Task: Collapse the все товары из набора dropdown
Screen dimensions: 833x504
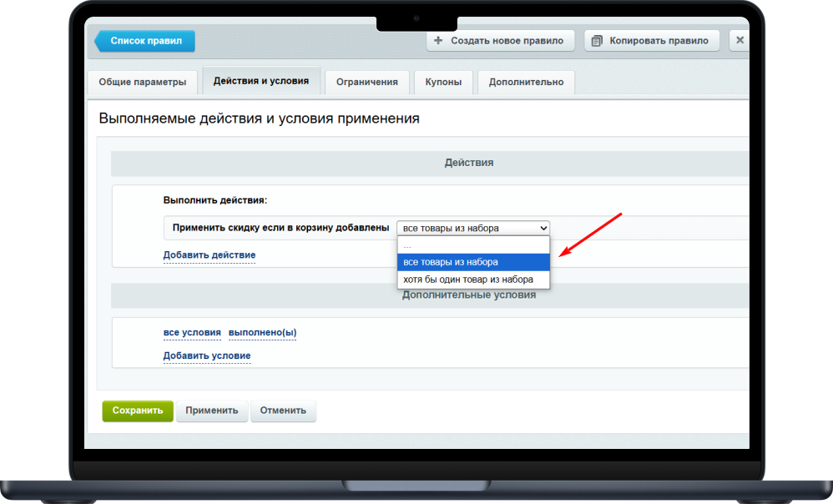Action: [x=473, y=228]
